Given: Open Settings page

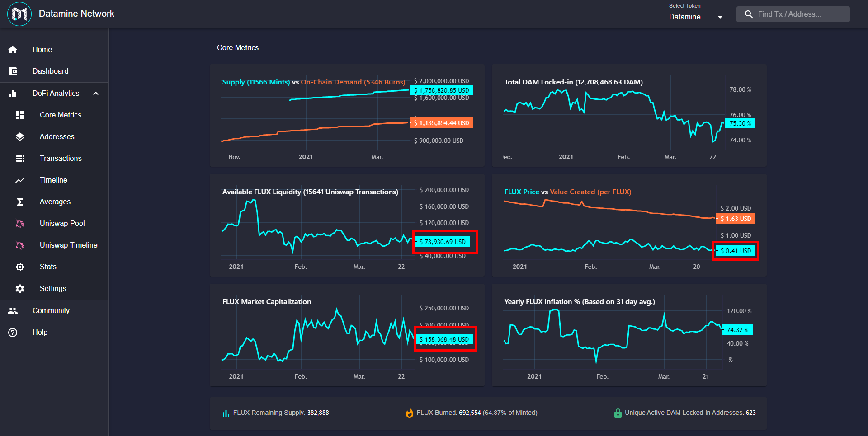Looking at the screenshot, I should click(x=54, y=289).
